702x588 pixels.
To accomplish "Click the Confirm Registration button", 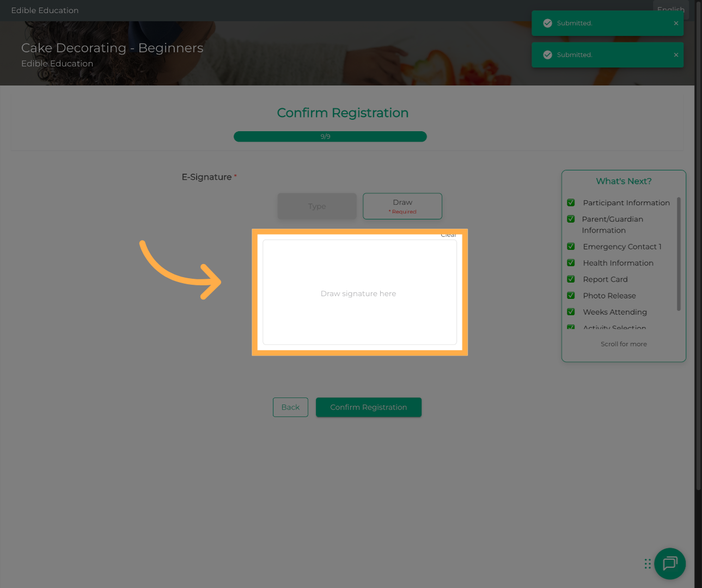I will pos(369,407).
